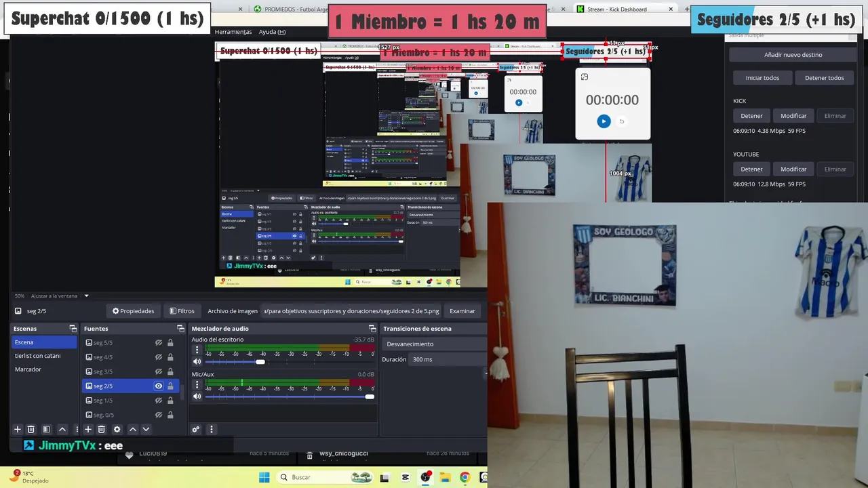Show the seg 1/5 source

pos(159,401)
